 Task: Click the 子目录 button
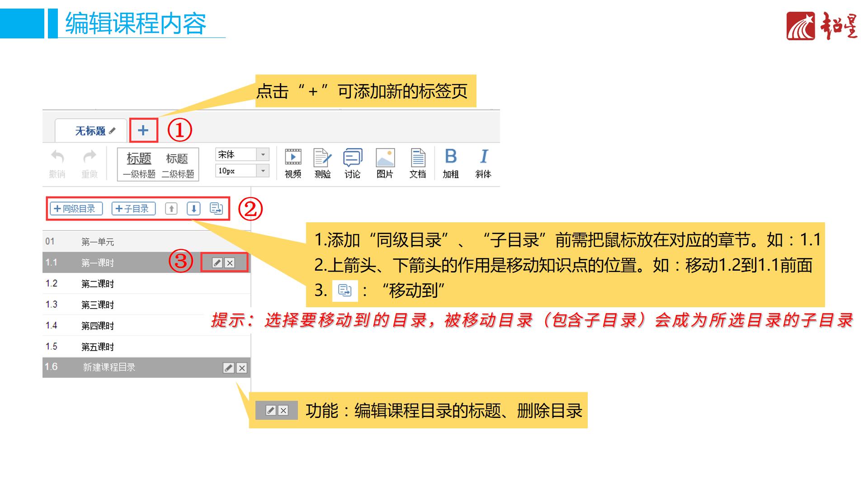click(x=133, y=209)
